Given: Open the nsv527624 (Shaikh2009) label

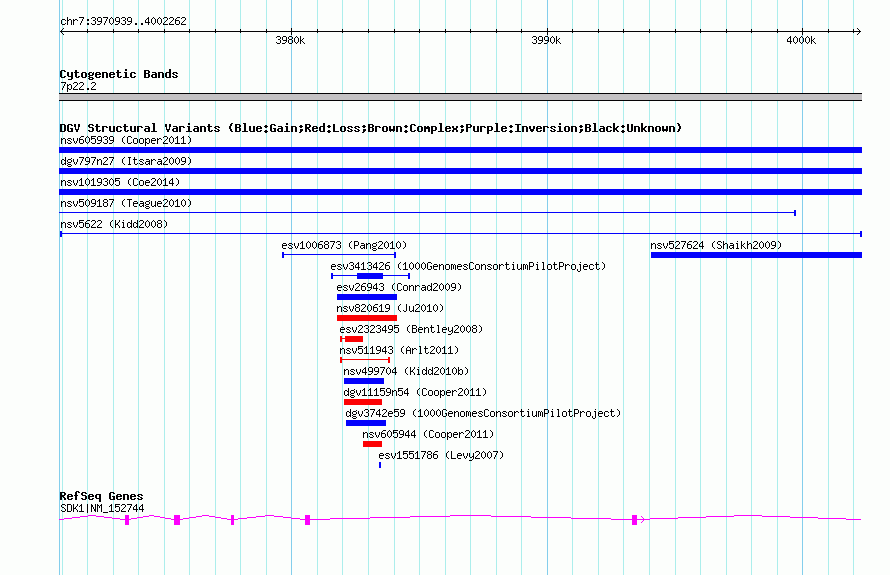Looking at the screenshot, I should pyautogui.click(x=716, y=245).
